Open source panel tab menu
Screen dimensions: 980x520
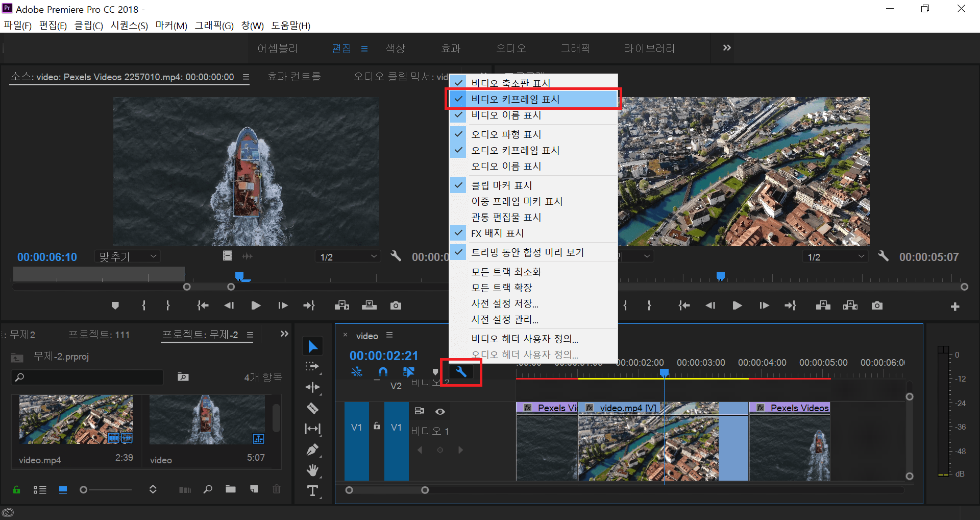pos(246,77)
